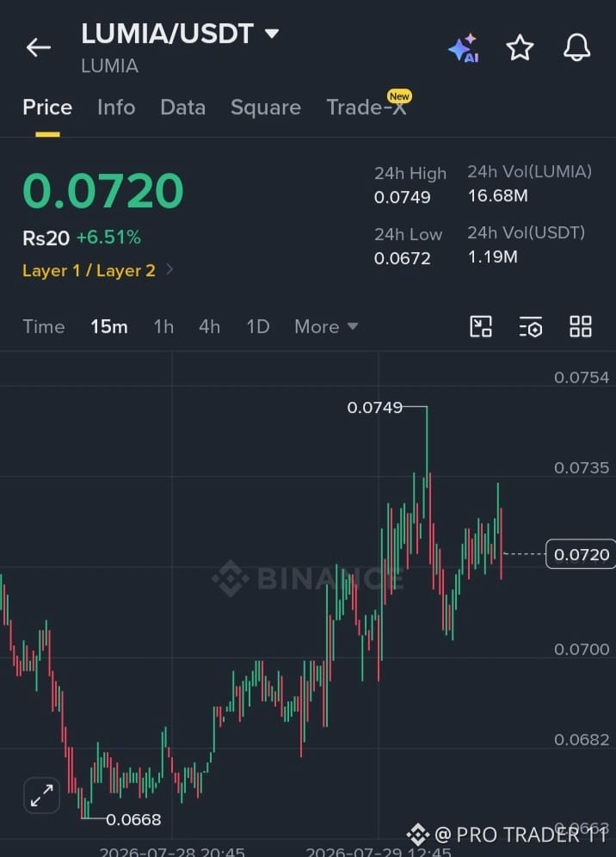Tap the 24h High value 0.0749
Screen dimensions: 616x857
point(403,197)
